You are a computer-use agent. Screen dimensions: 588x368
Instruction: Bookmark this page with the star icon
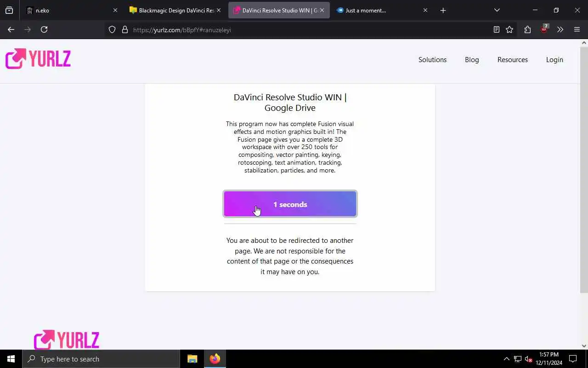[x=509, y=29]
